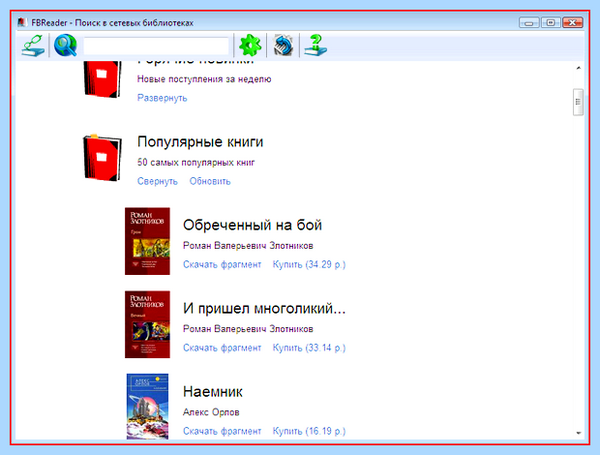Open the book title Обреченный на бой

252,225
